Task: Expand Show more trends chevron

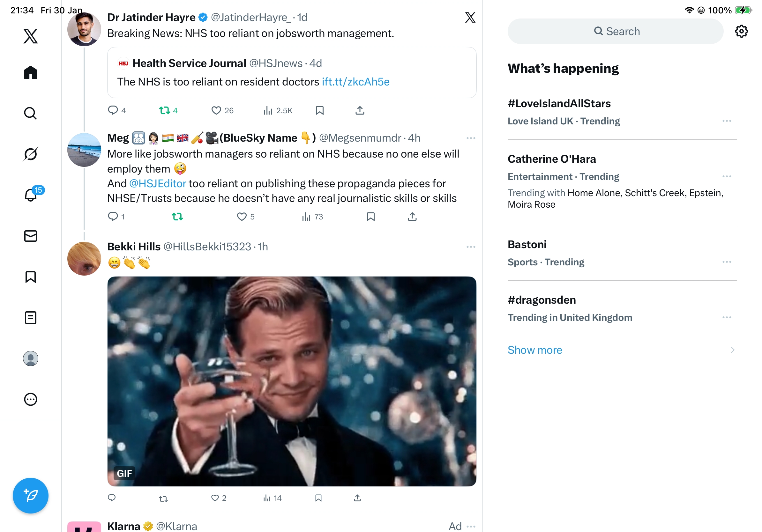Action: point(732,350)
